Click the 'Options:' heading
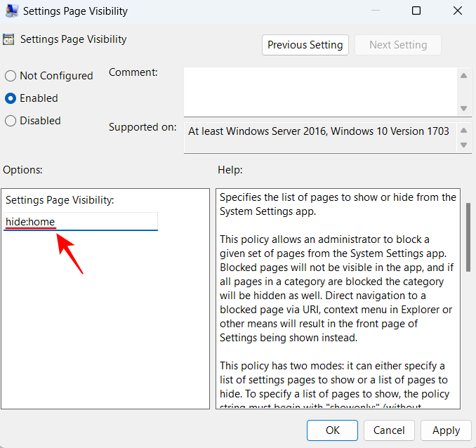Screen dimensions: 476x448 22,170
